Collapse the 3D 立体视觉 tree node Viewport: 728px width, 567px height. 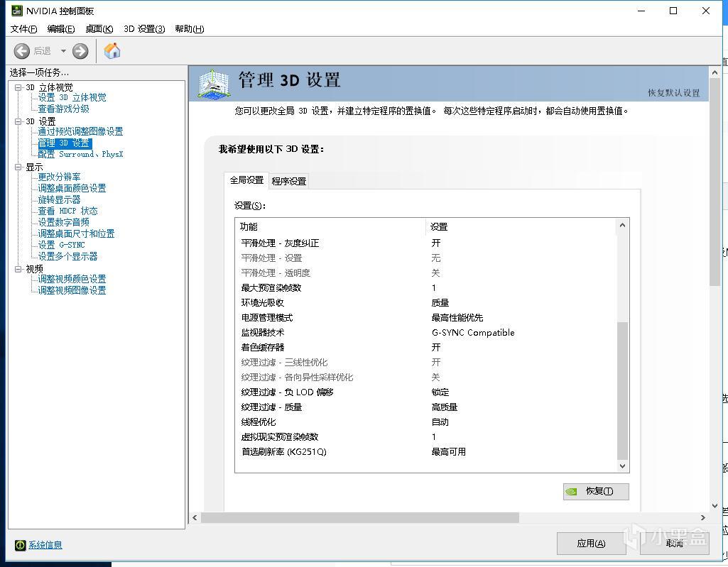(x=18, y=87)
